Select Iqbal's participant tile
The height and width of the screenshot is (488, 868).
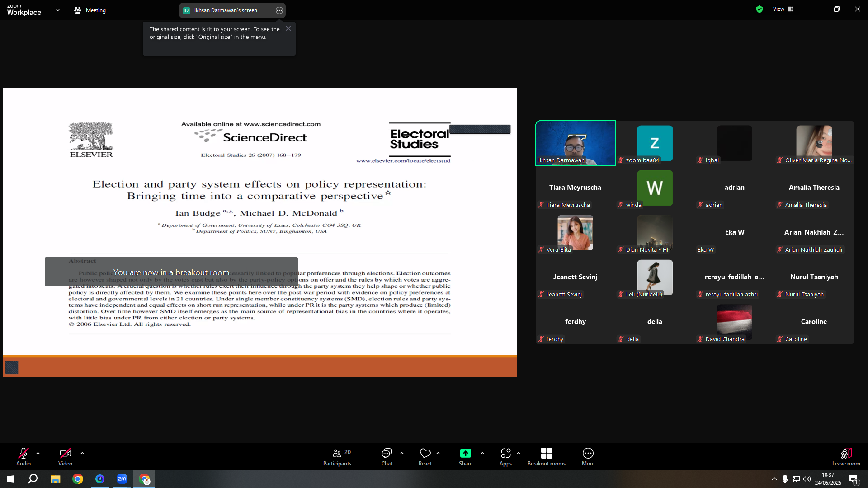pos(734,143)
